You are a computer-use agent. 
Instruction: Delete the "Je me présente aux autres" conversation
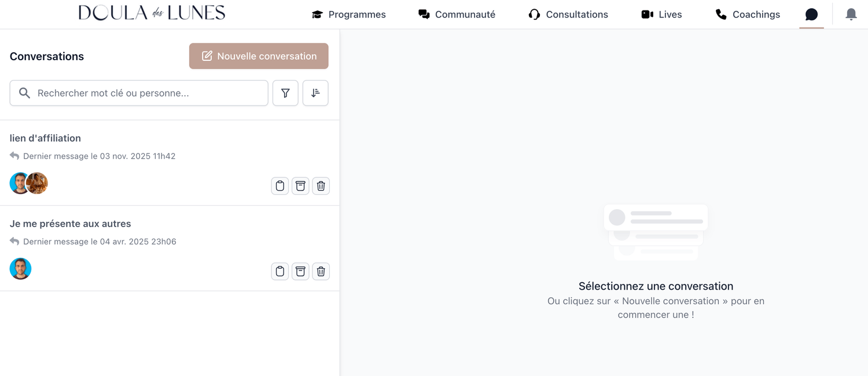click(321, 271)
